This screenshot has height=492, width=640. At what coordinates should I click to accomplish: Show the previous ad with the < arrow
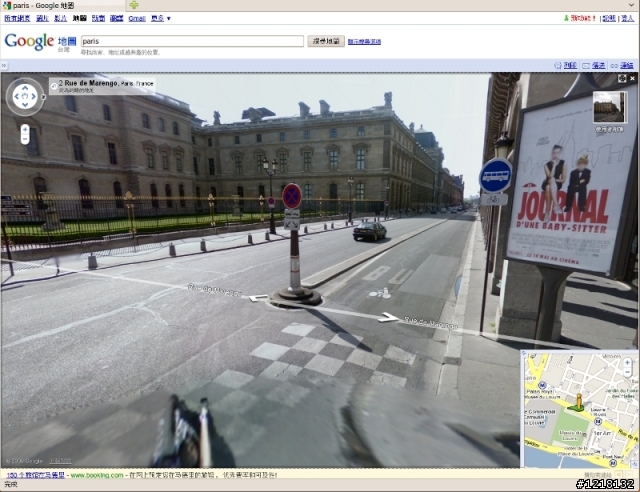coord(619,474)
